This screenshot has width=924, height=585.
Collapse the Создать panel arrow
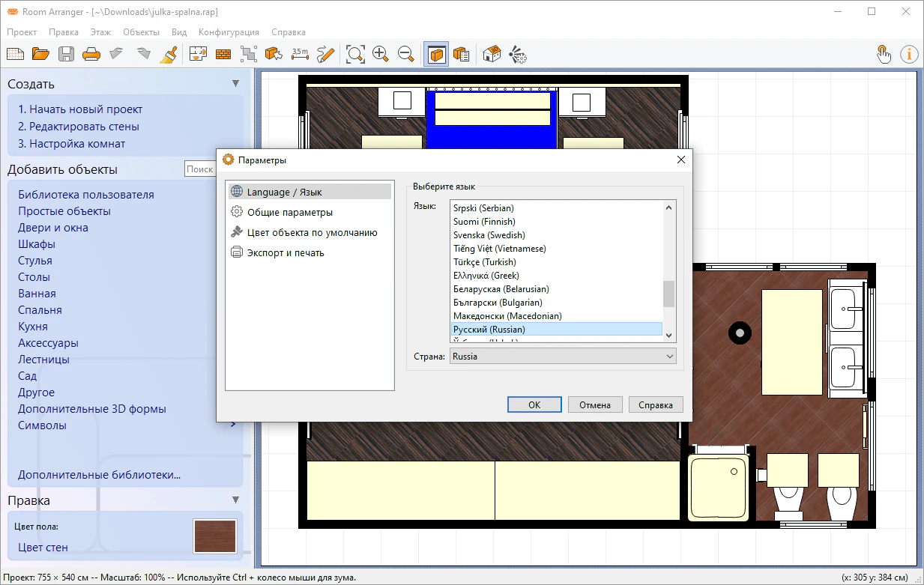point(235,84)
